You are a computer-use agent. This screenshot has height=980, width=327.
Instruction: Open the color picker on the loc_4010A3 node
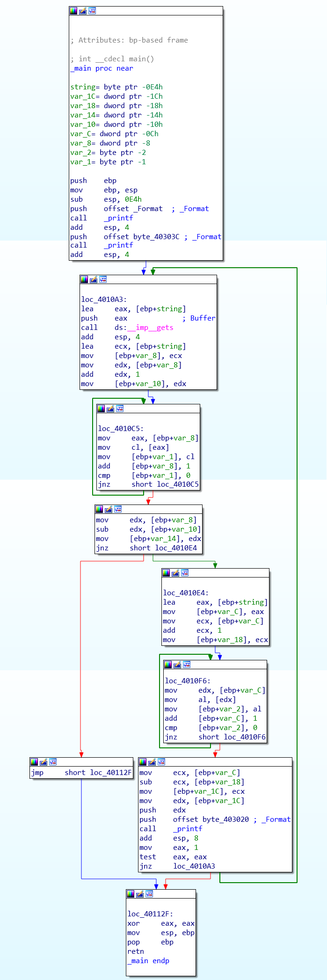[x=84, y=279]
